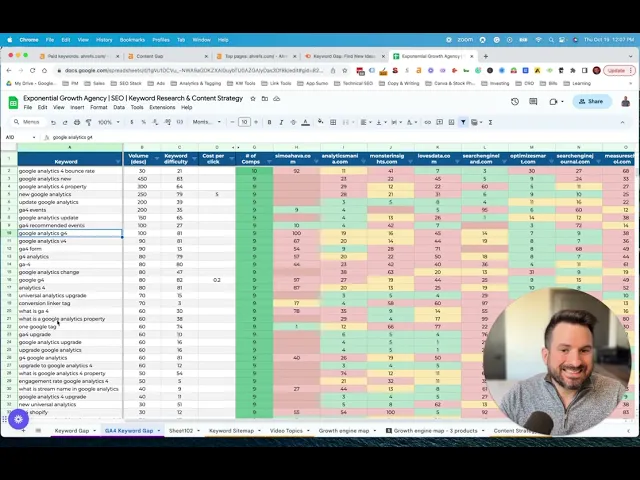Toggle the filter icon in toolbar

[x=463, y=122]
